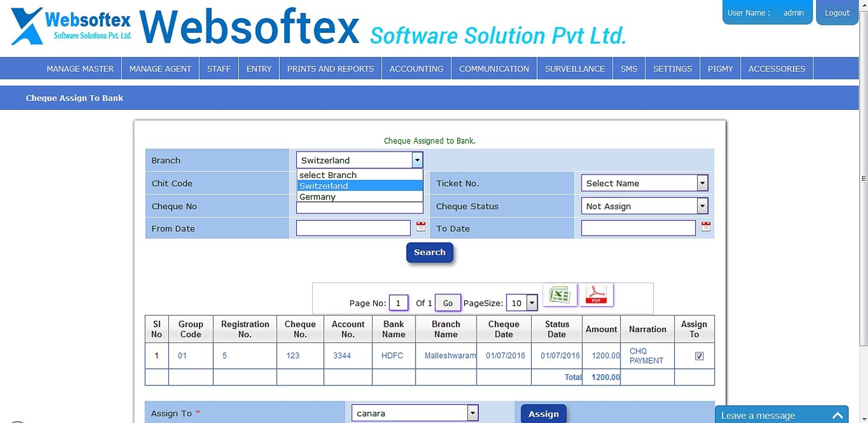Click the Status Date column header
Screen dimensions: 868x423
tap(557, 329)
